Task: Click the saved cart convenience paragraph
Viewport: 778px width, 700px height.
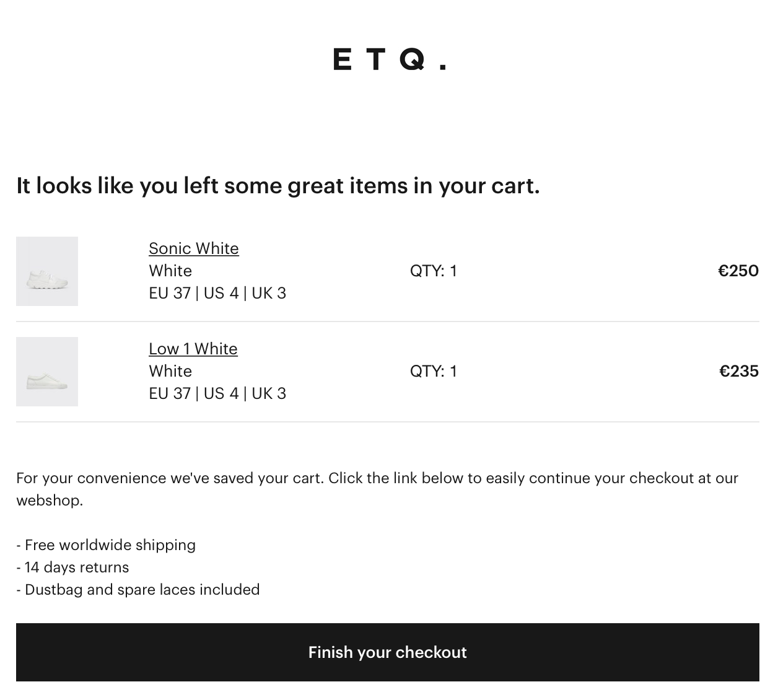Action: [377, 489]
